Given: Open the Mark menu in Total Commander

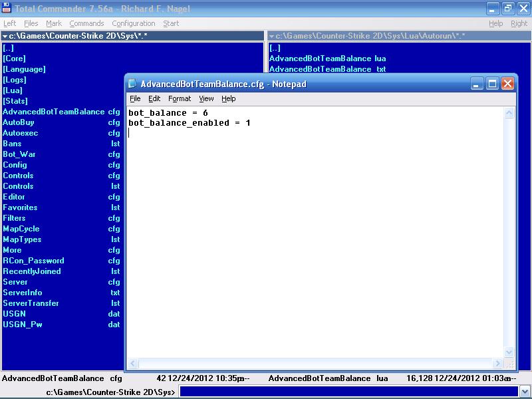Looking at the screenshot, I should (x=54, y=23).
